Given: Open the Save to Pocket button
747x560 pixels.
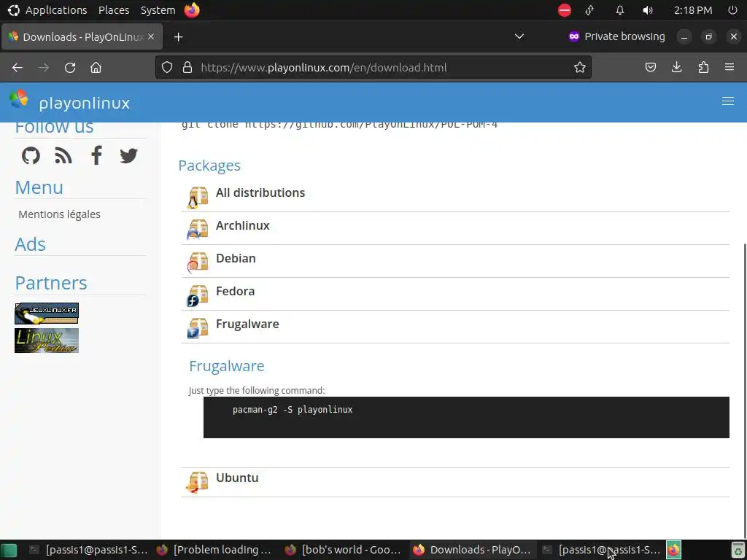Looking at the screenshot, I should tap(650, 68).
